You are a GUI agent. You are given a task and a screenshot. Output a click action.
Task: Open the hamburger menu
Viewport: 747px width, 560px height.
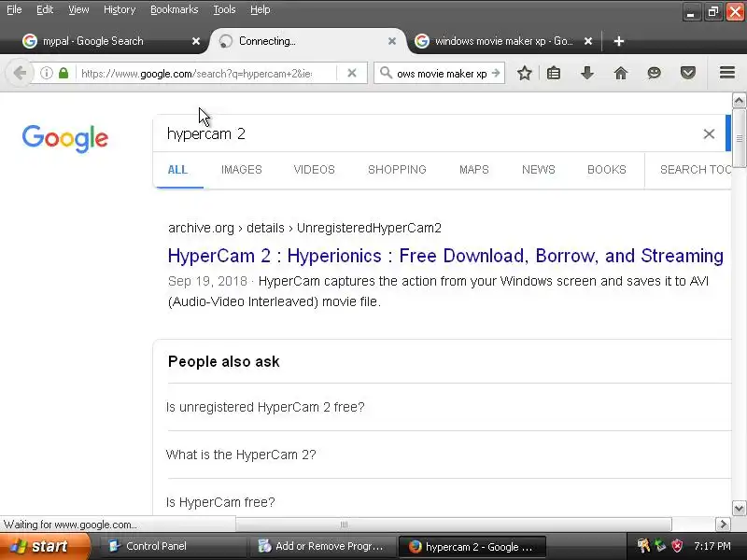click(727, 73)
